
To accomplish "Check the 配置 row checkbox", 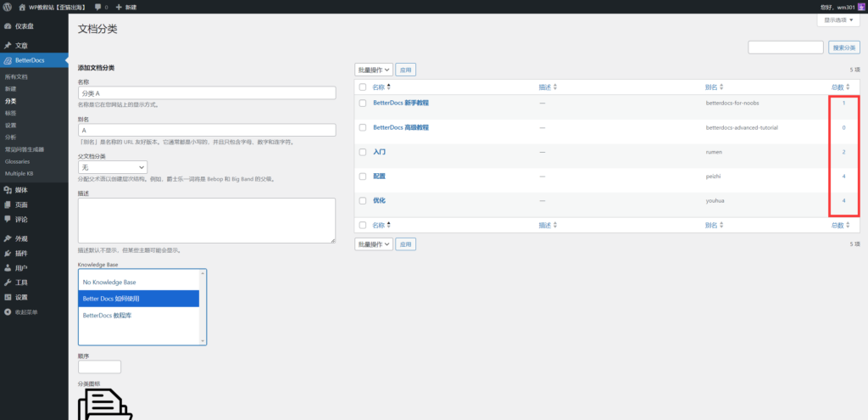I will [363, 176].
